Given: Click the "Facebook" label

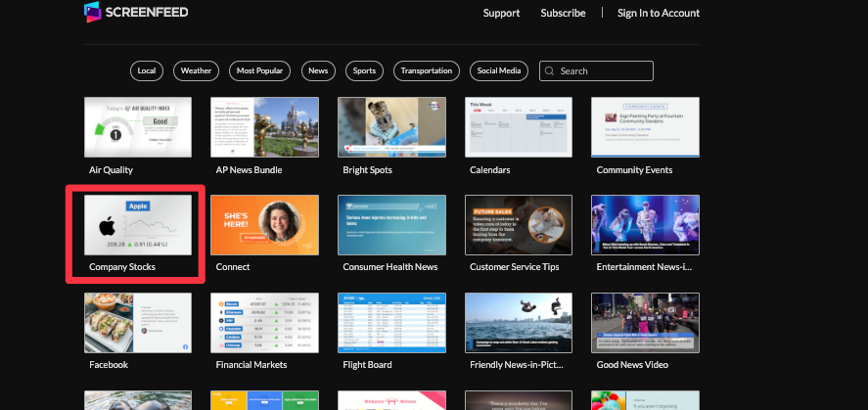Looking at the screenshot, I should tap(109, 365).
